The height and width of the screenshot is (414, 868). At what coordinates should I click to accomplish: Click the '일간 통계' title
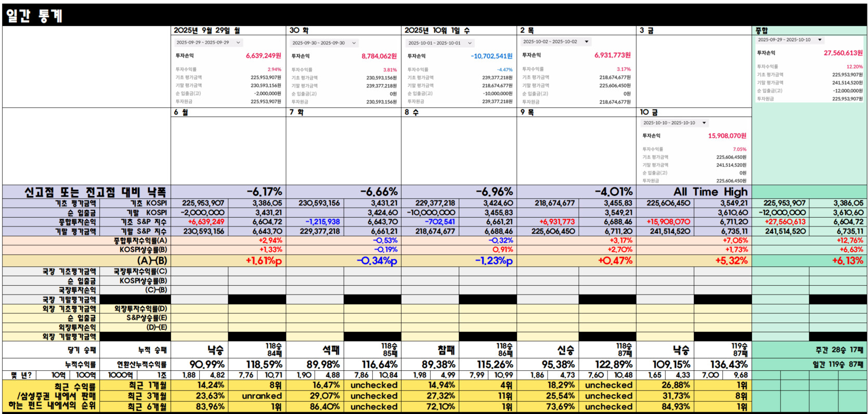[x=34, y=16]
